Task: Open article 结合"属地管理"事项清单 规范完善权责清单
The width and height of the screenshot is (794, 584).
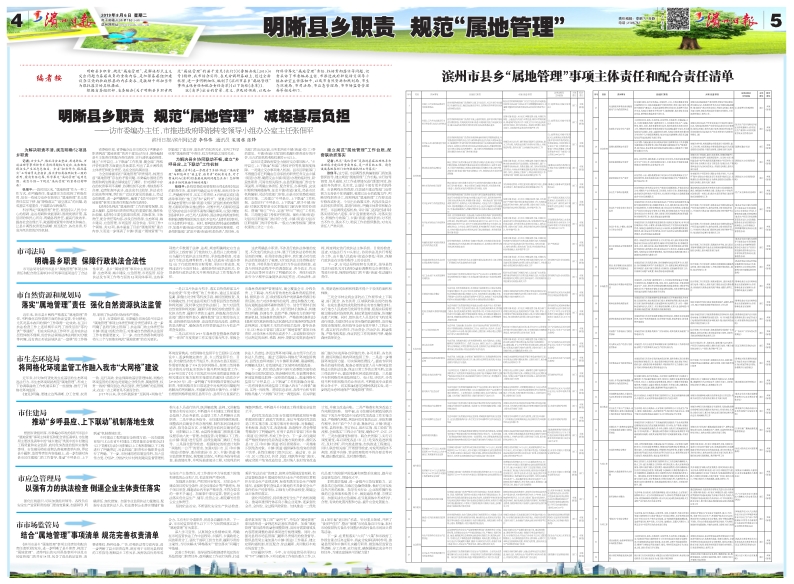Action: [x=90, y=535]
